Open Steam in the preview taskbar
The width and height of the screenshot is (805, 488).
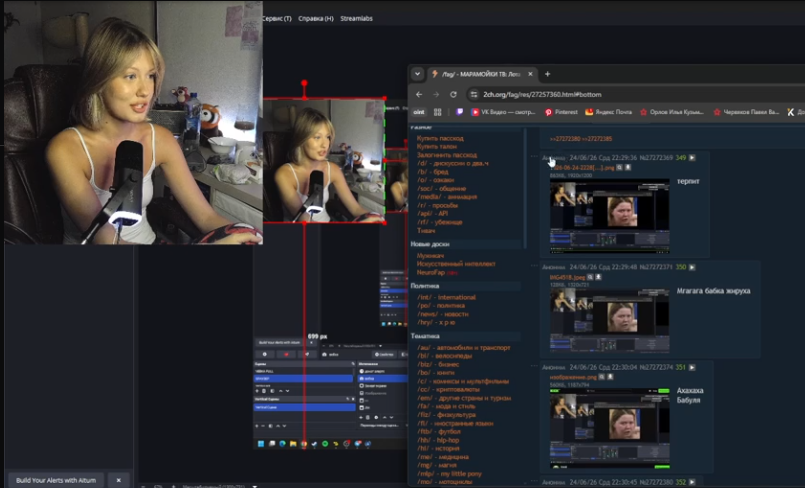314,443
